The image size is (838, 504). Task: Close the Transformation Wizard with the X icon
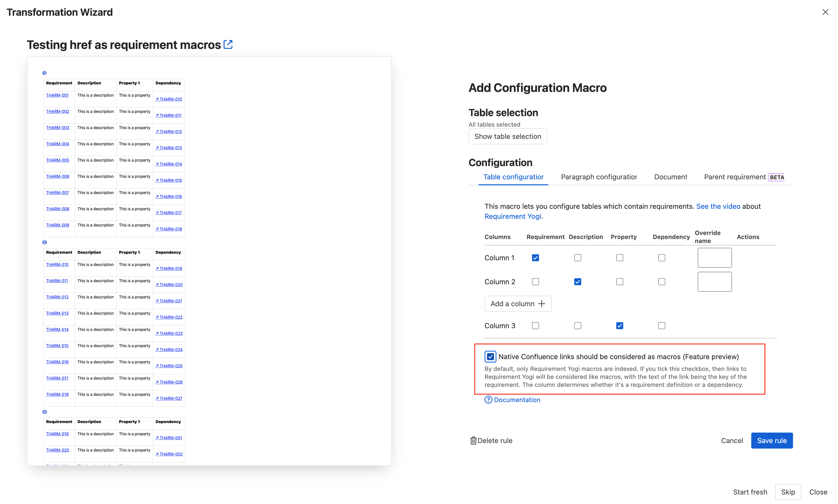pos(825,12)
